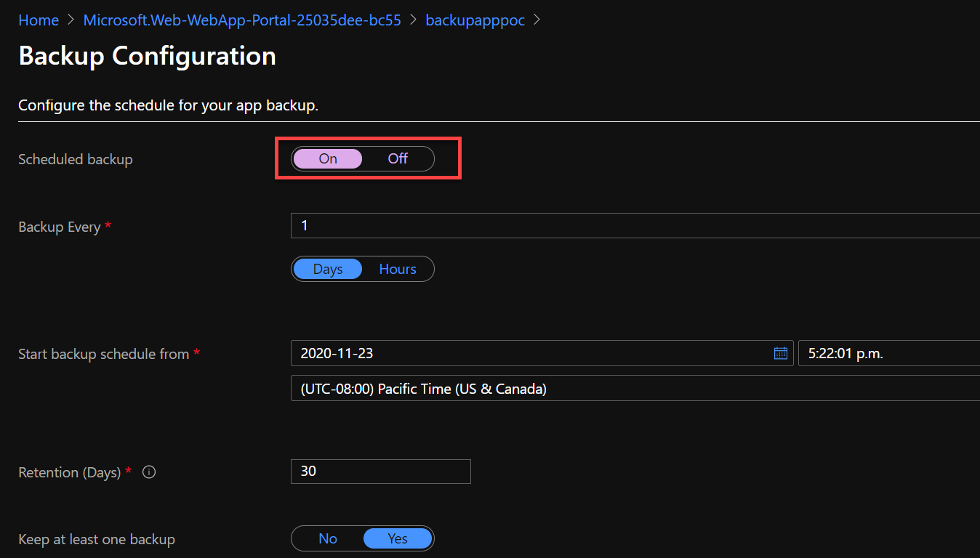Turn Scheduled backup Off

coord(398,158)
